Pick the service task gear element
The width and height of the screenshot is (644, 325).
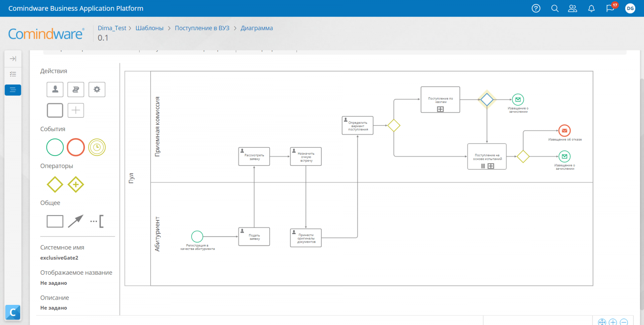point(97,89)
